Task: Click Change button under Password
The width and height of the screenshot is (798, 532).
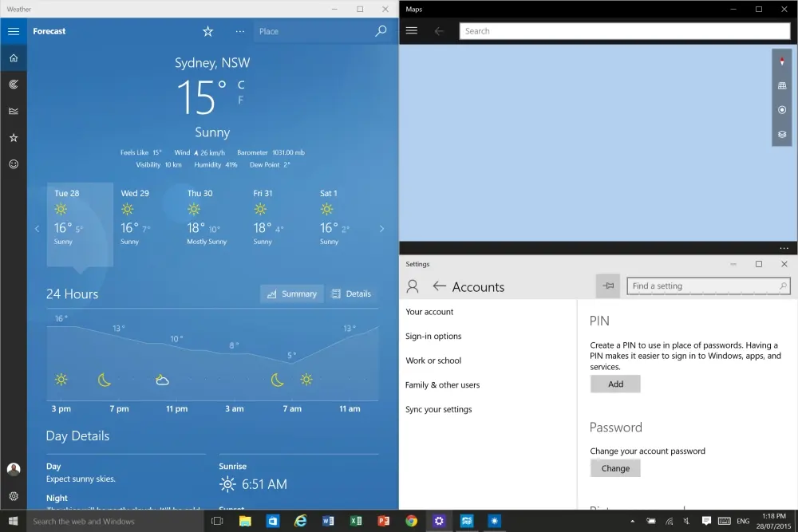Action: [615, 468]
